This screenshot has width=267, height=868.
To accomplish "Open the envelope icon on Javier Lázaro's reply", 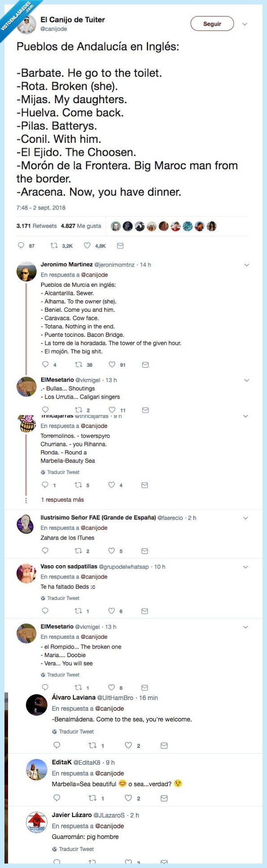I will [165, 862].
